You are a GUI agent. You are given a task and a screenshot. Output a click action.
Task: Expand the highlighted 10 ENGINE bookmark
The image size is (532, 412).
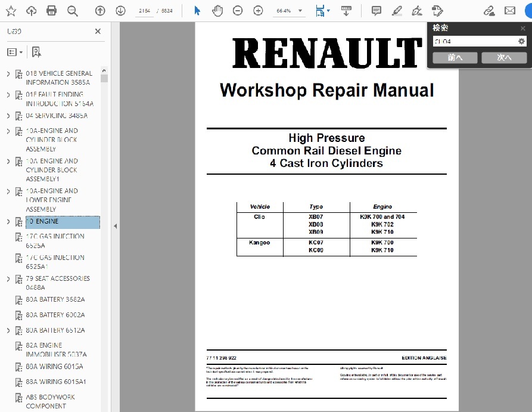coord(8,221)
